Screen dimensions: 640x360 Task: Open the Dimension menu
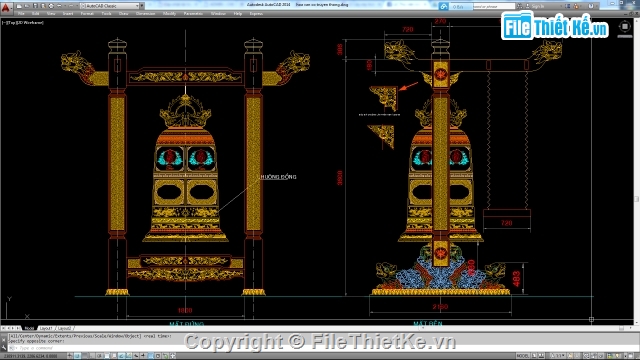click(x=145, y=13)
